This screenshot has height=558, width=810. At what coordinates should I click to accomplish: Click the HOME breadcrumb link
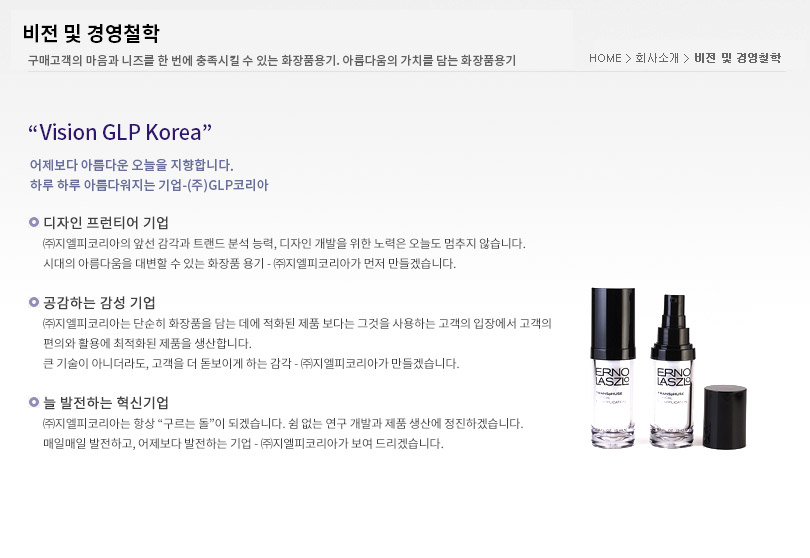(605, 58)
